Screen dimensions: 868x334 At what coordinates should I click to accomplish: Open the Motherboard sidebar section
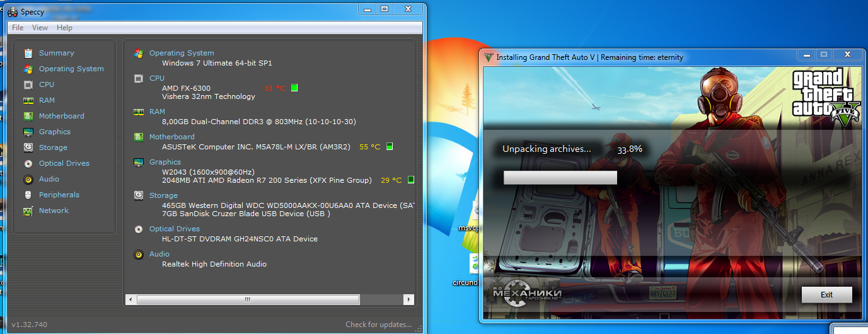pyautogui.click(x=61, y=116)
